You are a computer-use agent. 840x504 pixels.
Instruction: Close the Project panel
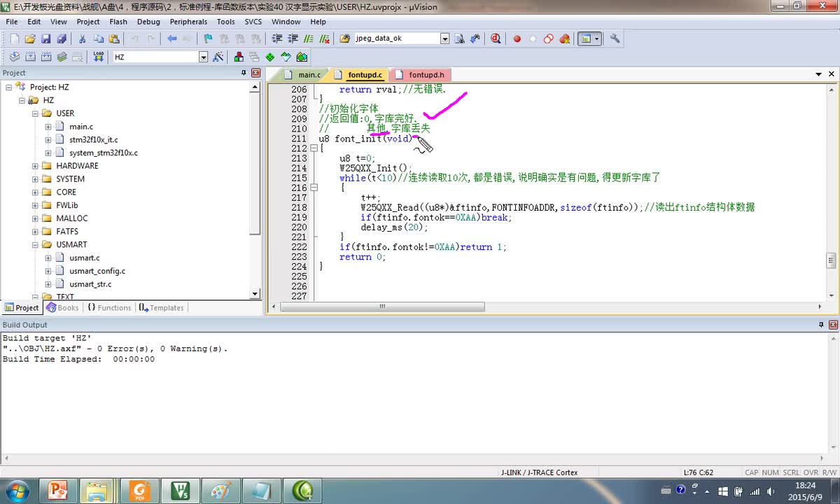tap(255, 73)
